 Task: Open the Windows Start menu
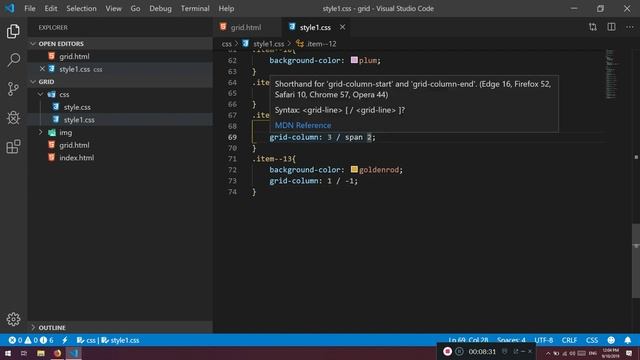(8, 353)
